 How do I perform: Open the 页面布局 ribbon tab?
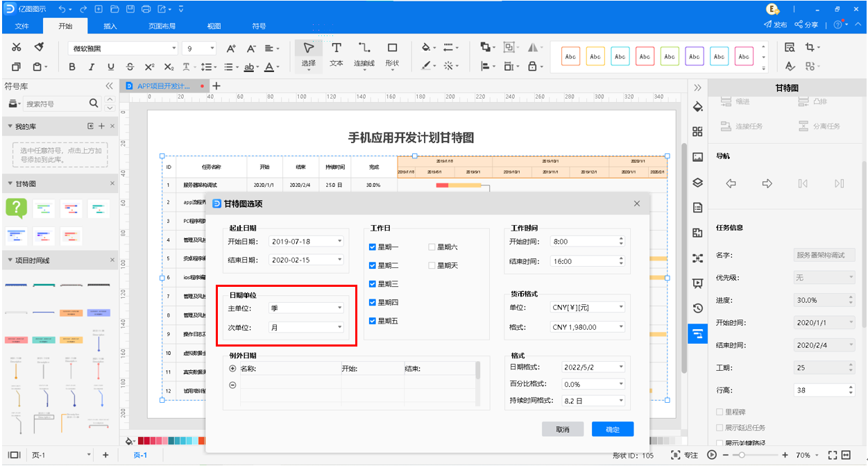[x=162, y=26]
